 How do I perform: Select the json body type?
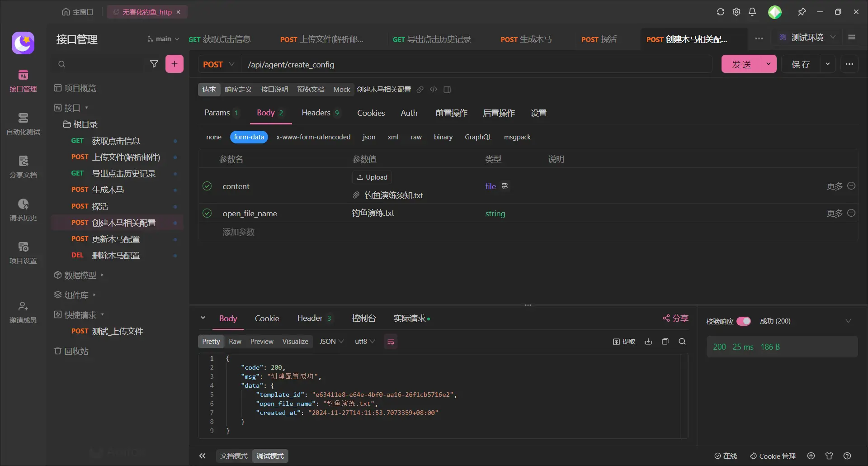[369, 137]
